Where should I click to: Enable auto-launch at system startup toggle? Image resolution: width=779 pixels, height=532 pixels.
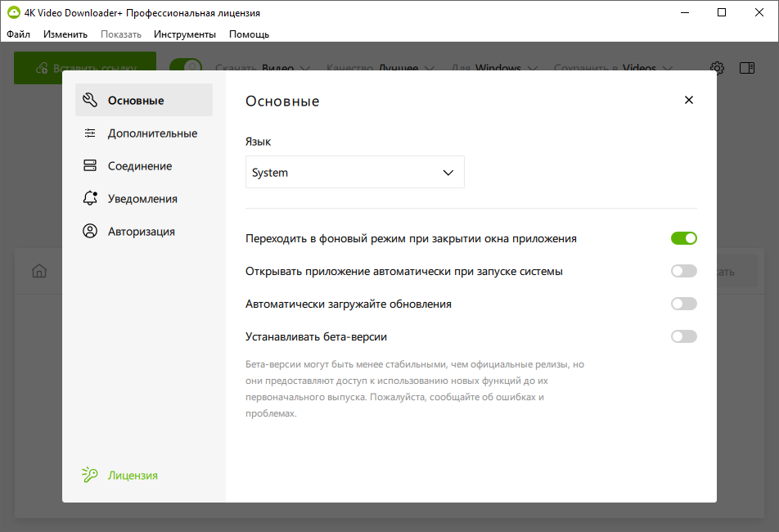tap(683, 271)
